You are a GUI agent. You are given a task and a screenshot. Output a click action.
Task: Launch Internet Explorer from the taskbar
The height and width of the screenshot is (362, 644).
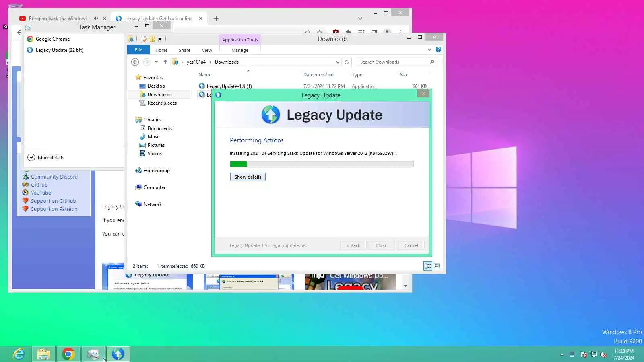(19, 354)
